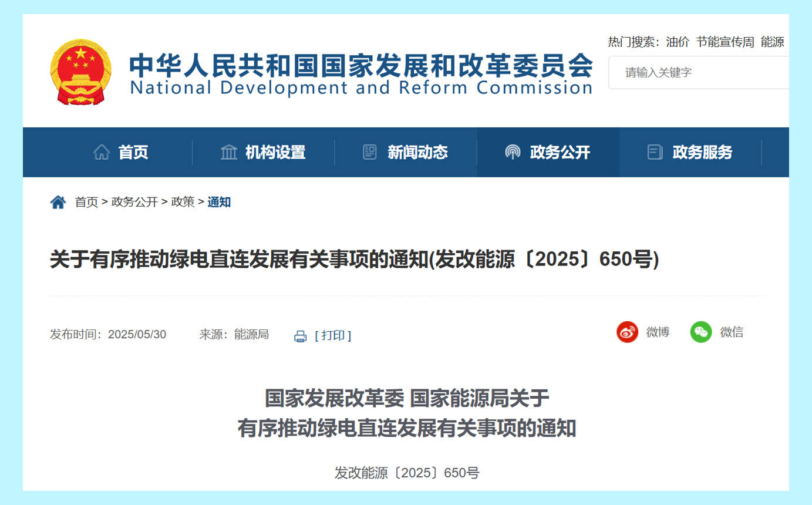The width and height of the screenshot is (812, 505).
Task: Click heading line 有序推动绿电直连发展有关事项的通知
Action: click(407, 429)
